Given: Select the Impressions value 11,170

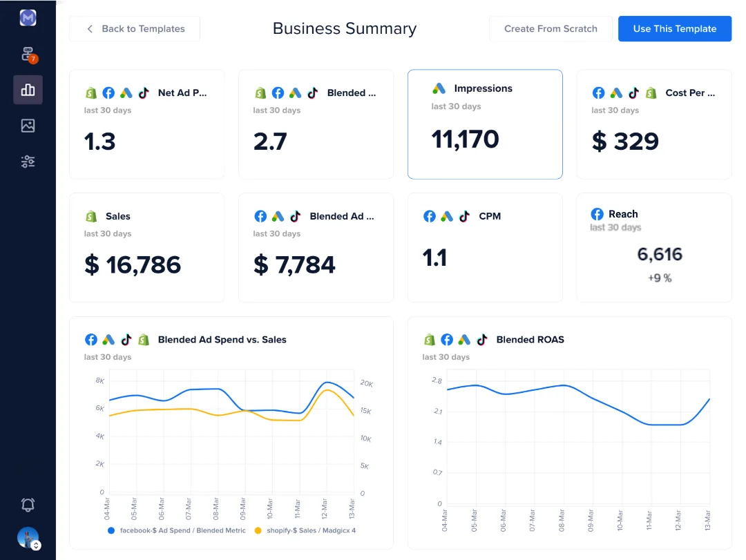Looking at the screenshot, I should (x=465, y=139).
